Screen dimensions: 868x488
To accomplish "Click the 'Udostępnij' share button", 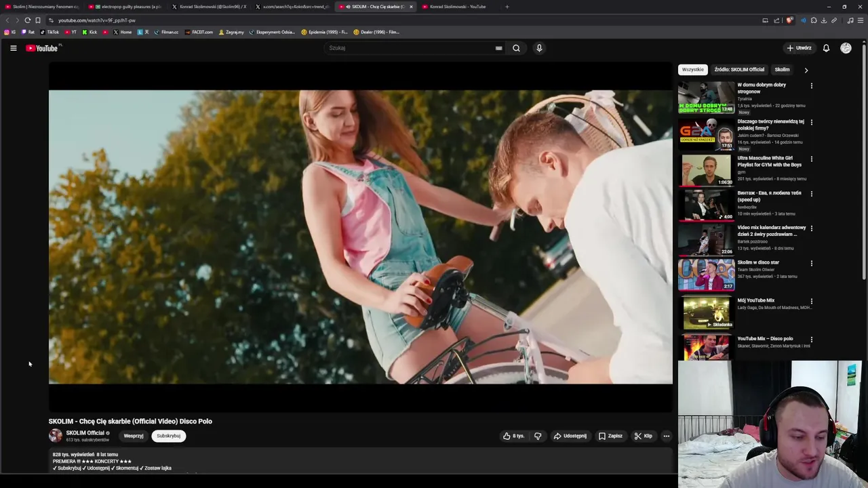I will (570, 436).
